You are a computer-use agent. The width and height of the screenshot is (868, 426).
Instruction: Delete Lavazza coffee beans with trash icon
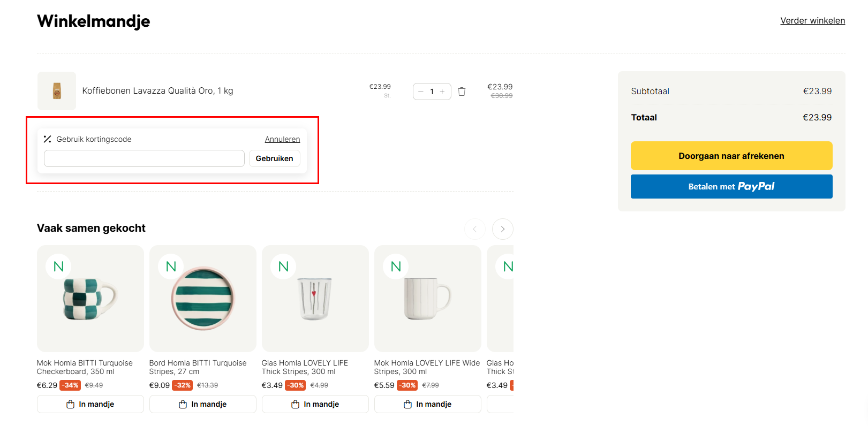coord(462,92)
